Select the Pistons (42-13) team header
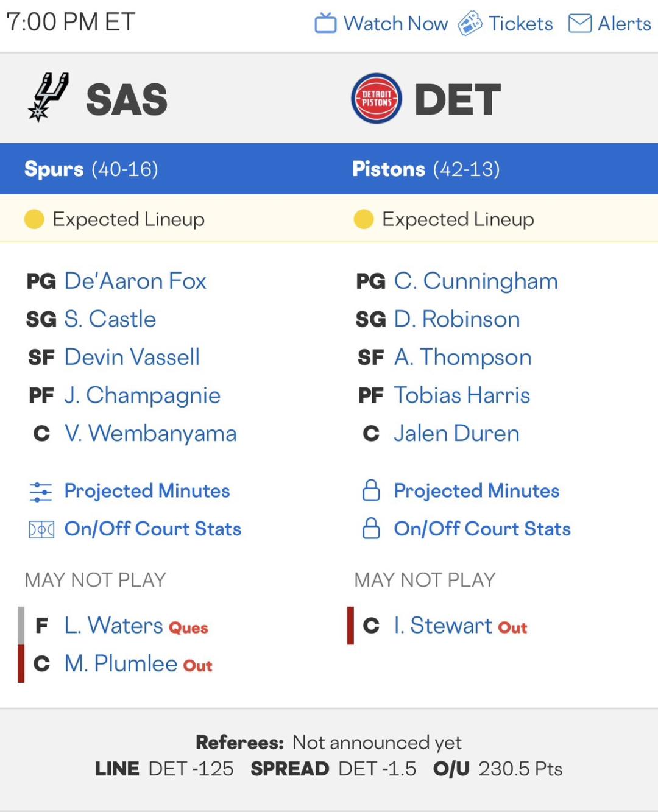658x812 pixels. 426,169
